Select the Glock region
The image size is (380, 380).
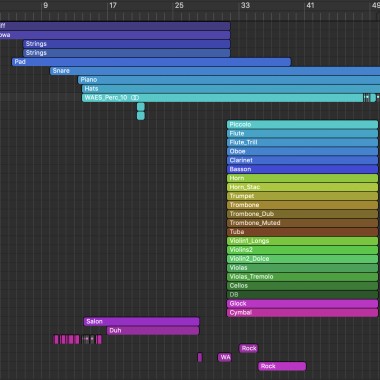302,304
